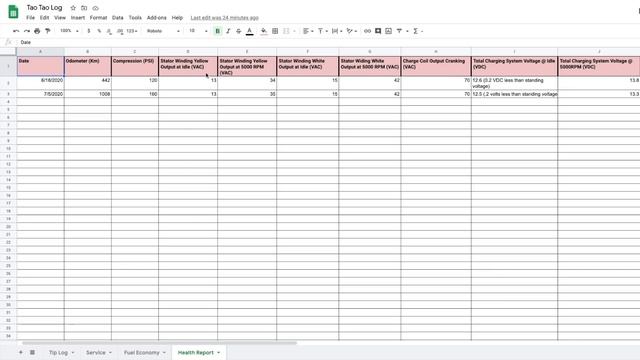Click the Insert chart icon
The image size is (640, 360).
(x=389, y=31)
